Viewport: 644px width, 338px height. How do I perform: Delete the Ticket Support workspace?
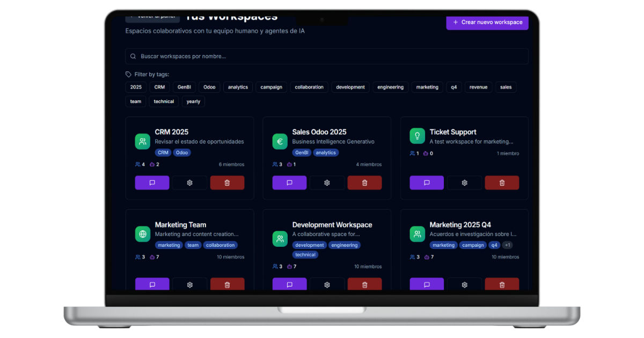pos(502,183)
